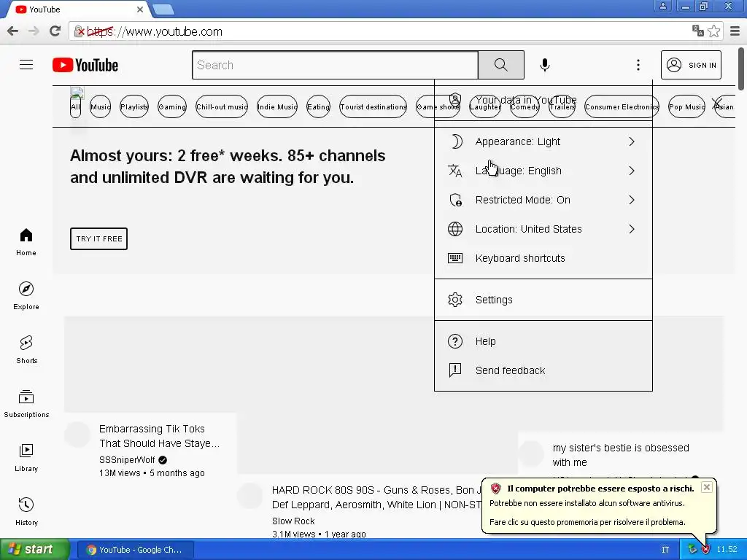Click the browser address bar
Viewport: 747px width, 560px height.
[x=381, y=31]
